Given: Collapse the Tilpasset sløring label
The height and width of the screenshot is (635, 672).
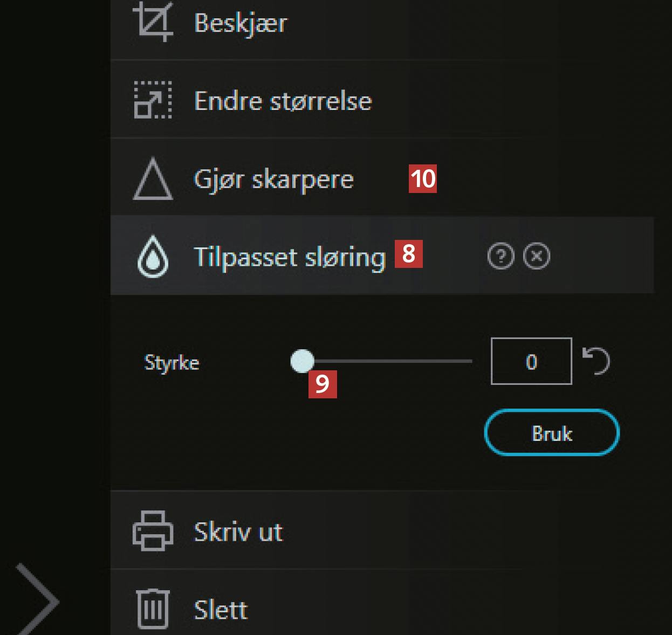Looking at the screenshot, I should click(x=290, y=257).
